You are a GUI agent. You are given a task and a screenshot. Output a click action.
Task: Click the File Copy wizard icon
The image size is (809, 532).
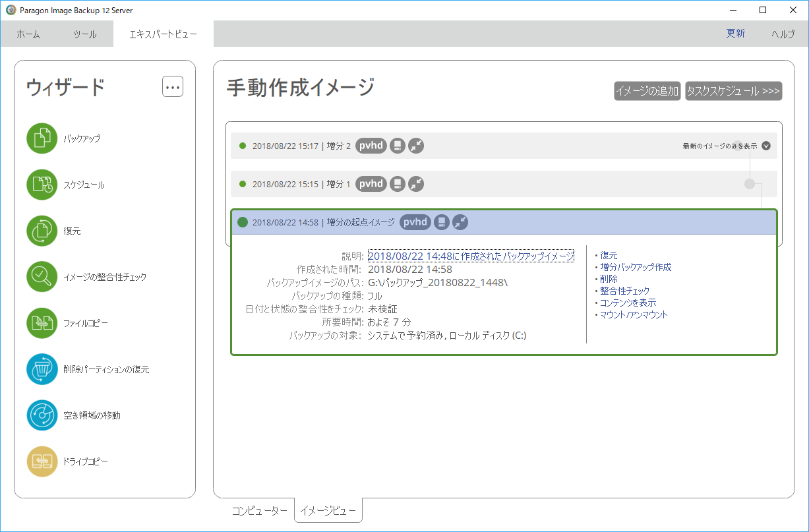click(x=42, y=323)
